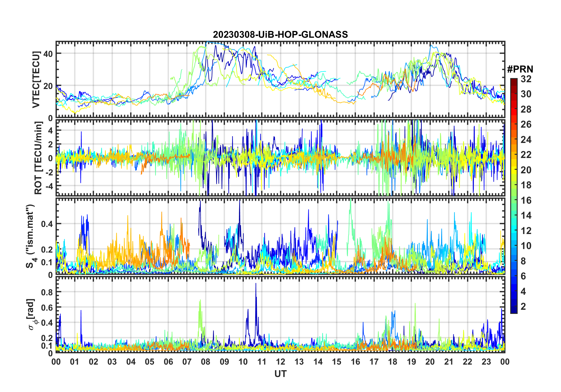Click the S4 ("ism.mat") y-axis label
The width and height of the screenshot is (561, 392).
(31, 236)
